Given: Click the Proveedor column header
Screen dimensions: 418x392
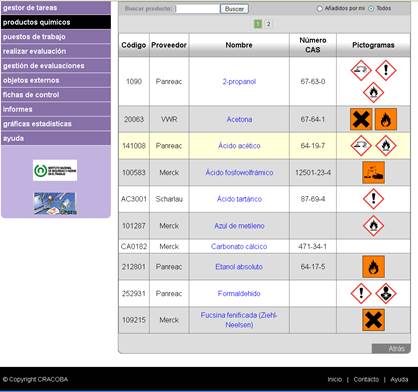Looking at the screenshot, I should tap(169, 45).
